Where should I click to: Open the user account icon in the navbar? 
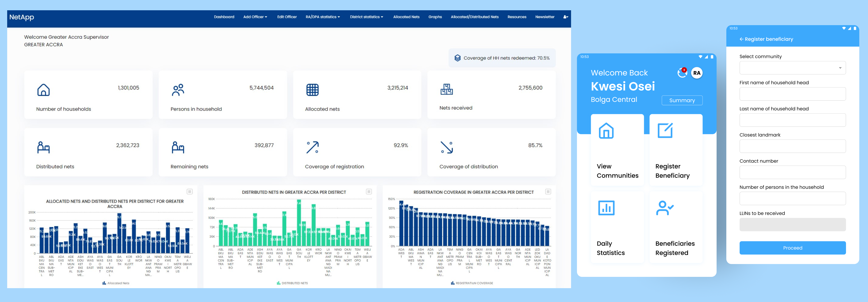pyautogui.click(x=565, y=17)
